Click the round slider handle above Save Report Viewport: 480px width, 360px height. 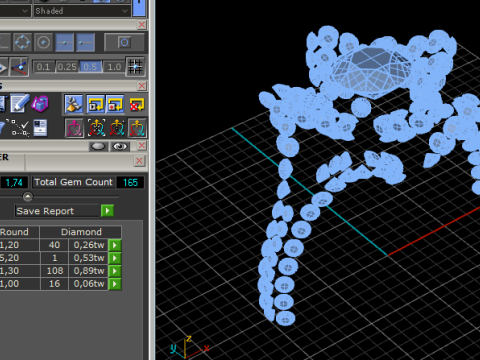tap(28, 197)
